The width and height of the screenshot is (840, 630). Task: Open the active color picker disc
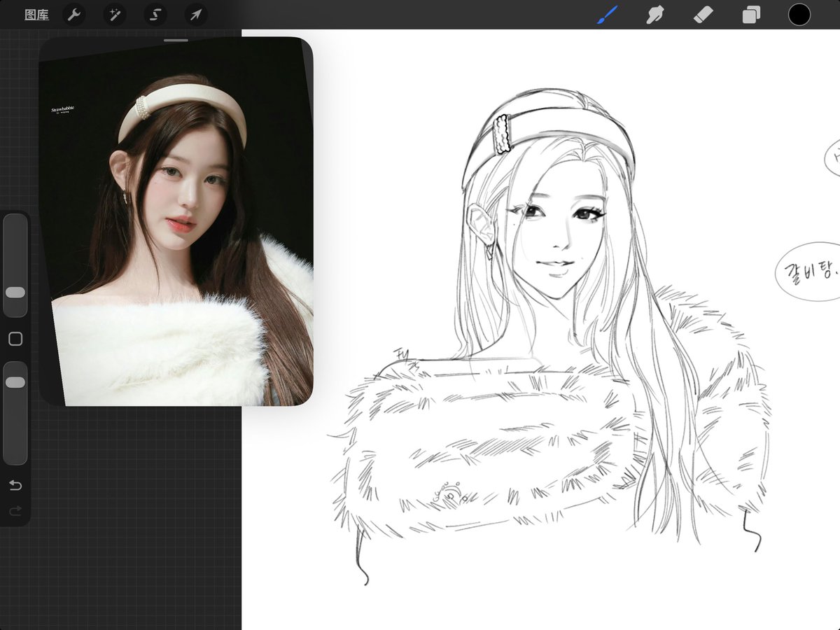click(x=799, y=13)
